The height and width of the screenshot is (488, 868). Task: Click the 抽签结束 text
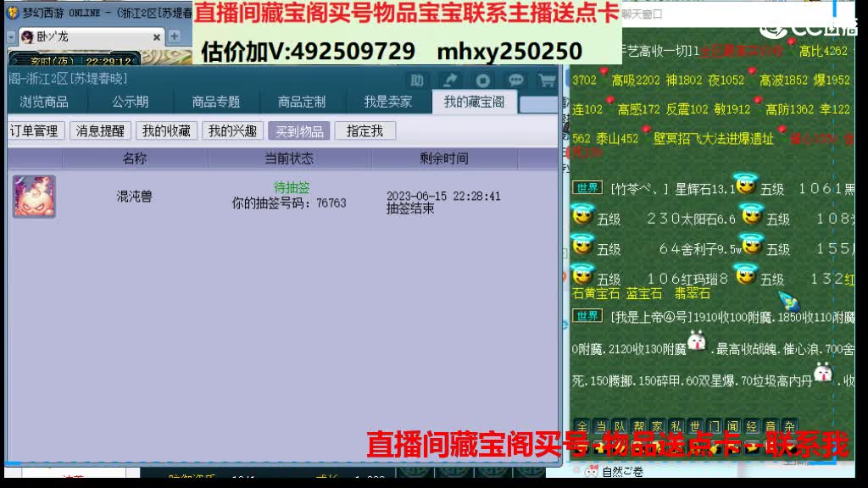[410, 208]
